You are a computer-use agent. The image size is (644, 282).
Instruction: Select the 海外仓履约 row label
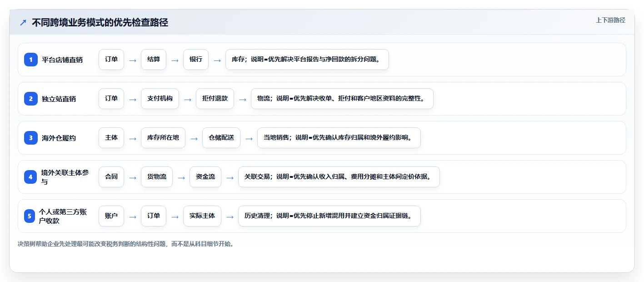coord(59,138)
